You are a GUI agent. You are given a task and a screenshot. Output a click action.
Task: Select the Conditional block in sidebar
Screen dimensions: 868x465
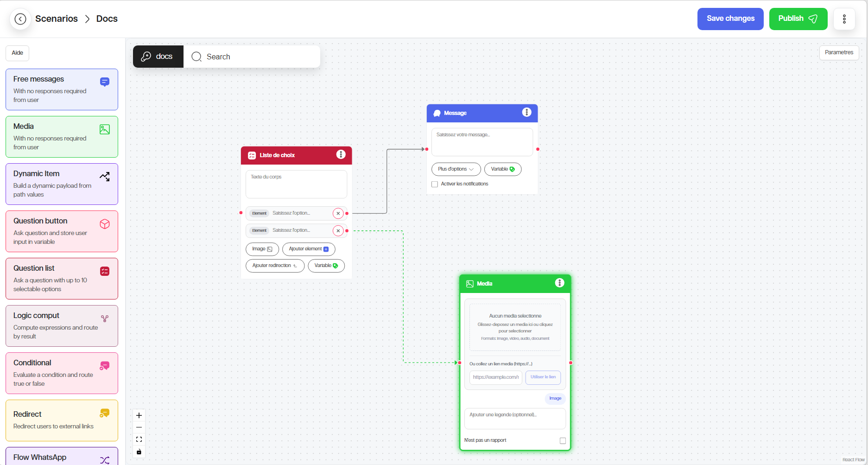point(62,373)
